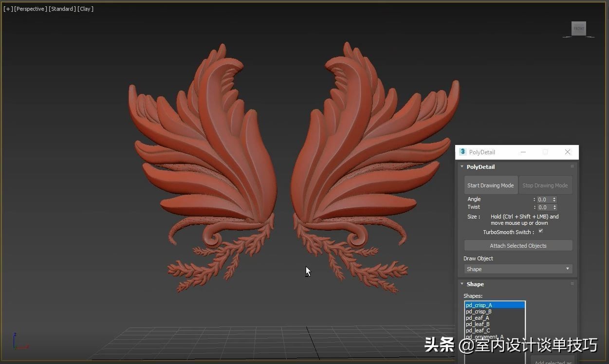Open the Clay viewport style menu

[85, 9]
